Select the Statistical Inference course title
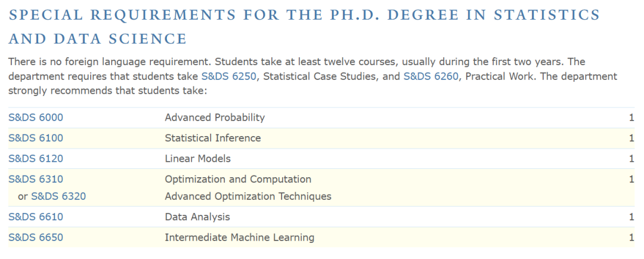Screen dimensions: 644x259 click(213, 138)
